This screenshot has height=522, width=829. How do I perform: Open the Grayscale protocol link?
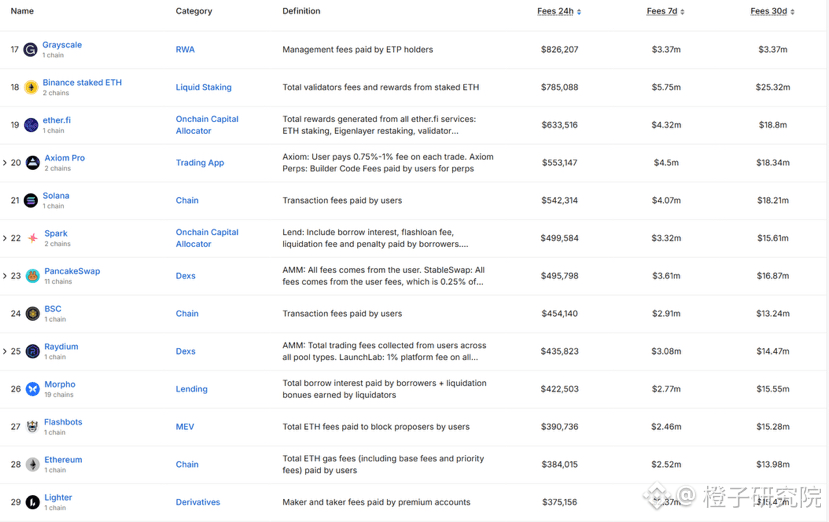pos(62,45)
